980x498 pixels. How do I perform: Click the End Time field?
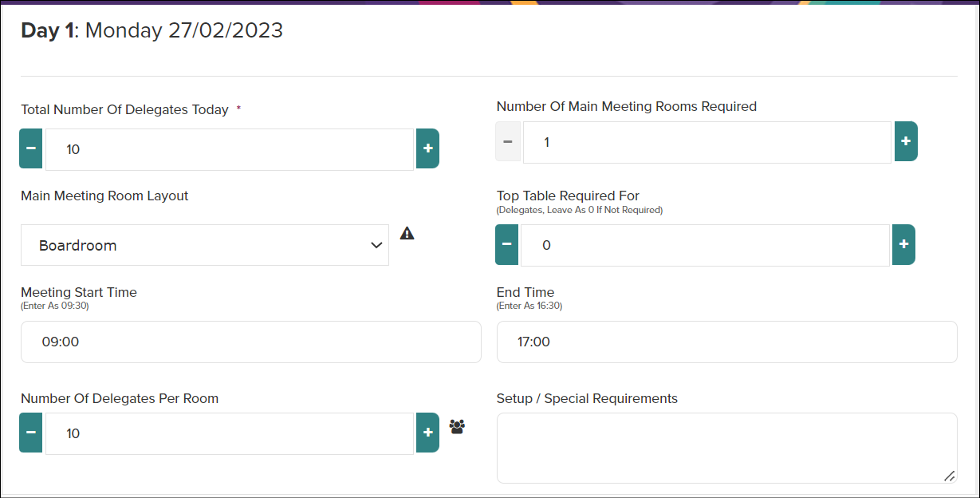coord(727,342)
